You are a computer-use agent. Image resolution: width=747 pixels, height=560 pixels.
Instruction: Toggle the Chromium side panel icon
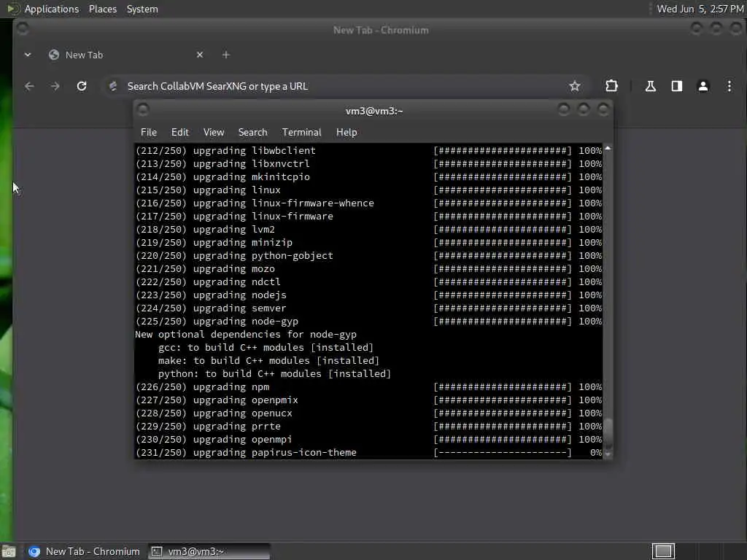coord(676,86)
